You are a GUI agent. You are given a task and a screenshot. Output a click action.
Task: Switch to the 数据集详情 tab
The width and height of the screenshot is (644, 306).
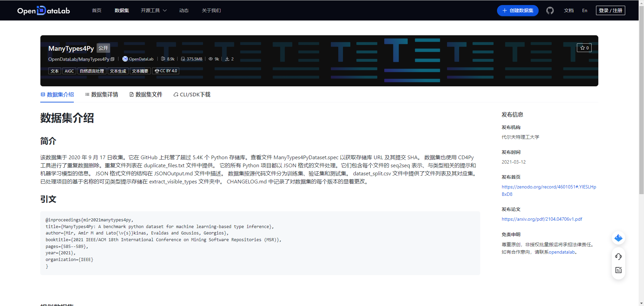[x=101, y=95]
